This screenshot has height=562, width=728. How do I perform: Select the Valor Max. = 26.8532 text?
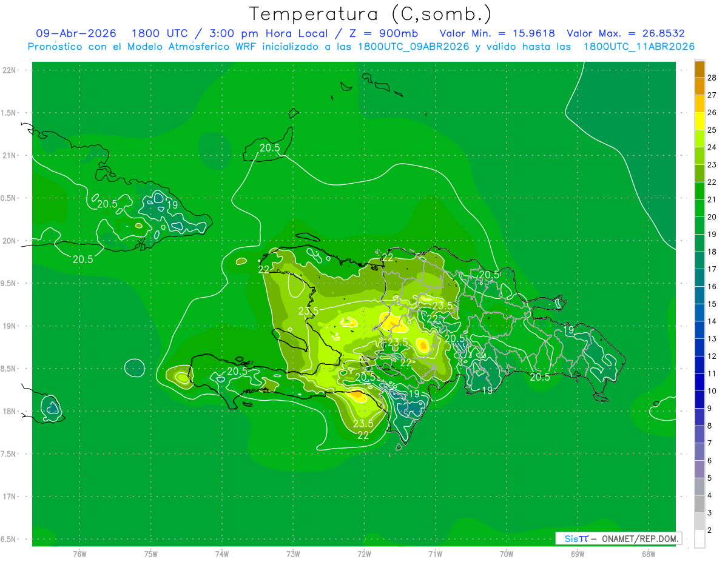[626, 34]
